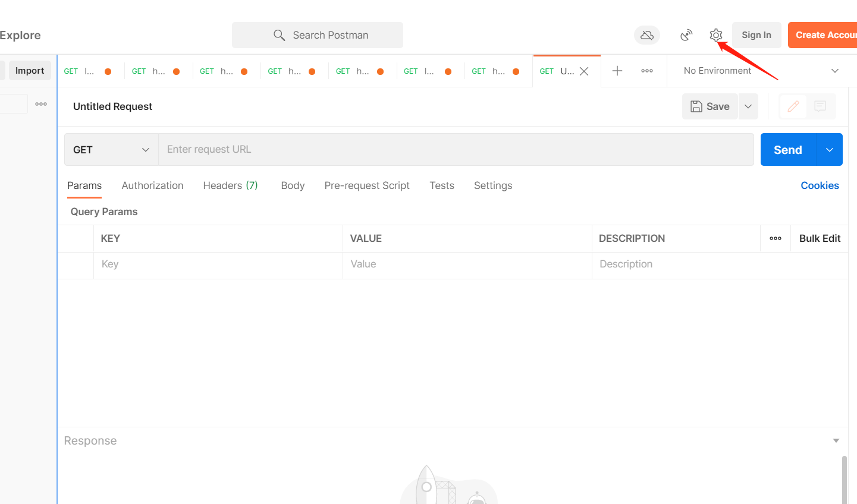The height and width of the screenshot is (504, 857).
Task: Expand the Save options dropdown arrow
Action: point(748,106)
